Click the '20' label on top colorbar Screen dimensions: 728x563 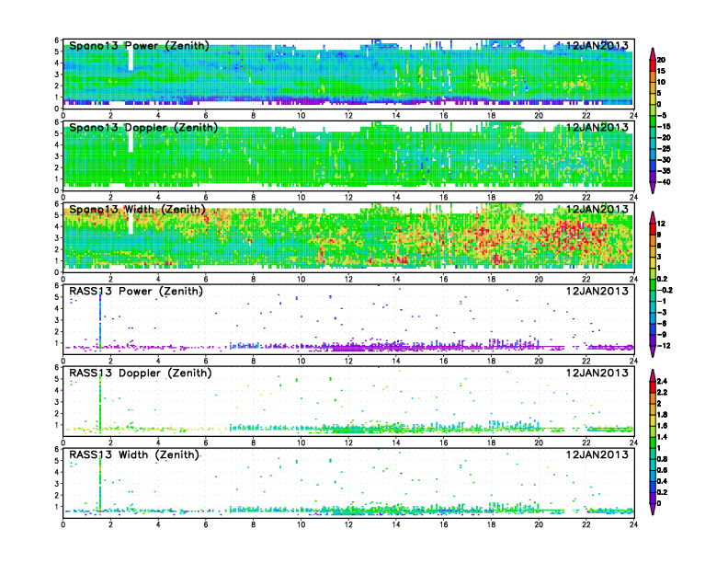(661, 60)
